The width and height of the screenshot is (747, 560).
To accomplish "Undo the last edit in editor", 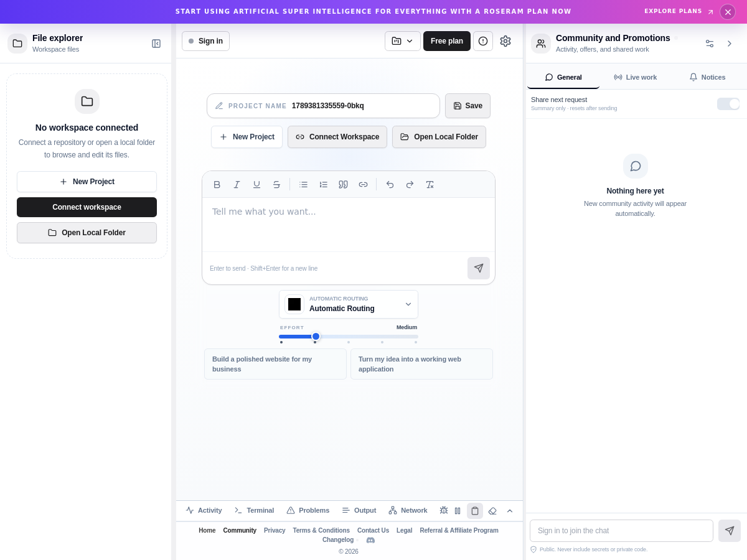I will point(390,184).
